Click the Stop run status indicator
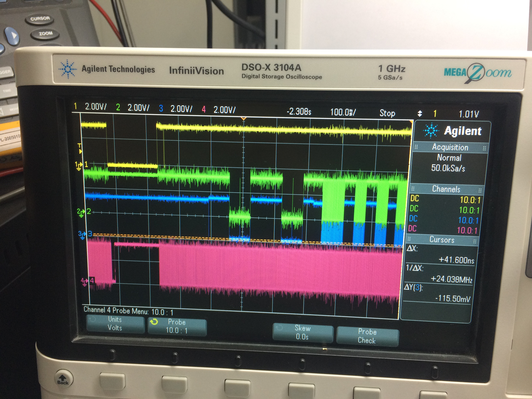The image size is (532, 399). [387, 113]
